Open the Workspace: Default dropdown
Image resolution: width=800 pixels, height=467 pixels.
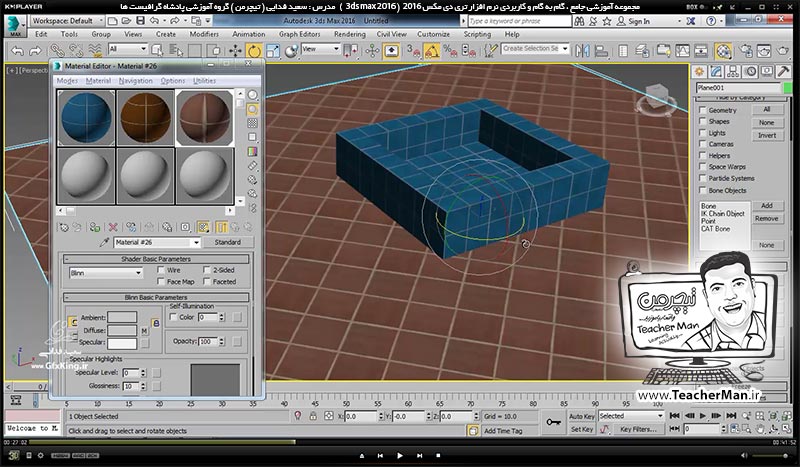(67, 21)
